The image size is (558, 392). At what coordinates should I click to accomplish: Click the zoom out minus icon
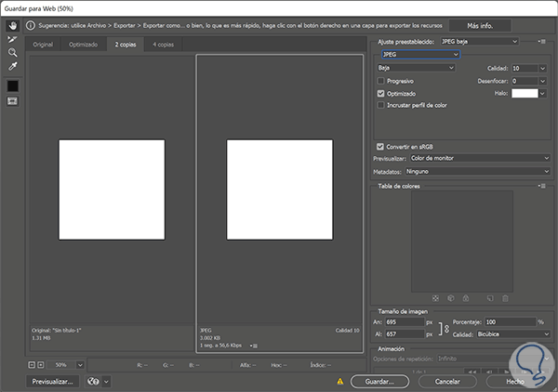(x=32, y=365)
